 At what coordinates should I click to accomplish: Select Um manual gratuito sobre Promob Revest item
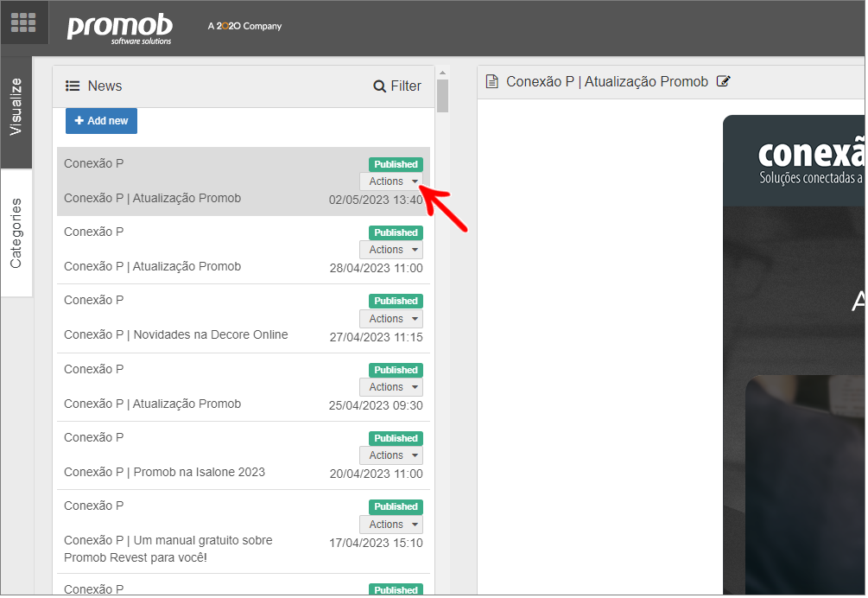point(244,531)
